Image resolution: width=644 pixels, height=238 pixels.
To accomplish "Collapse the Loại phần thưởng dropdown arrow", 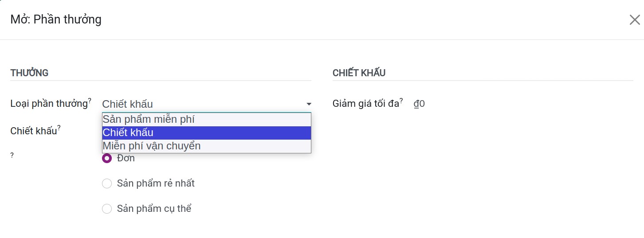I will [x=309, y=104].
